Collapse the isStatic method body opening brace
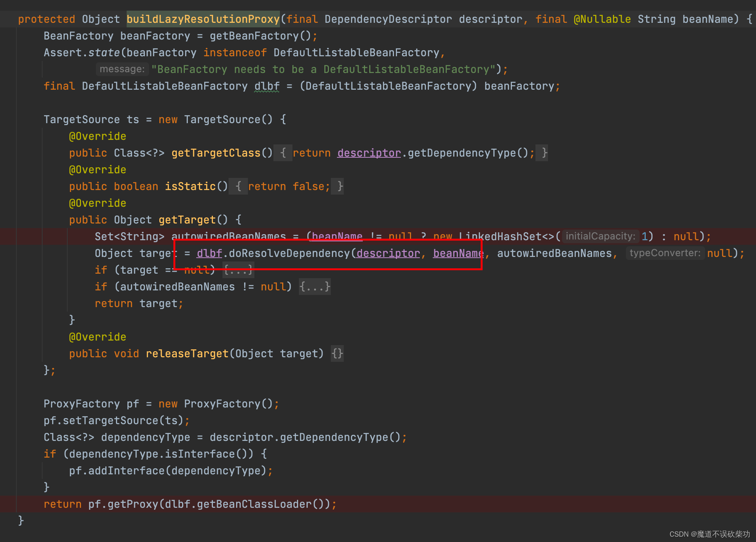756x542 pixels. click(x=238, y=186)
